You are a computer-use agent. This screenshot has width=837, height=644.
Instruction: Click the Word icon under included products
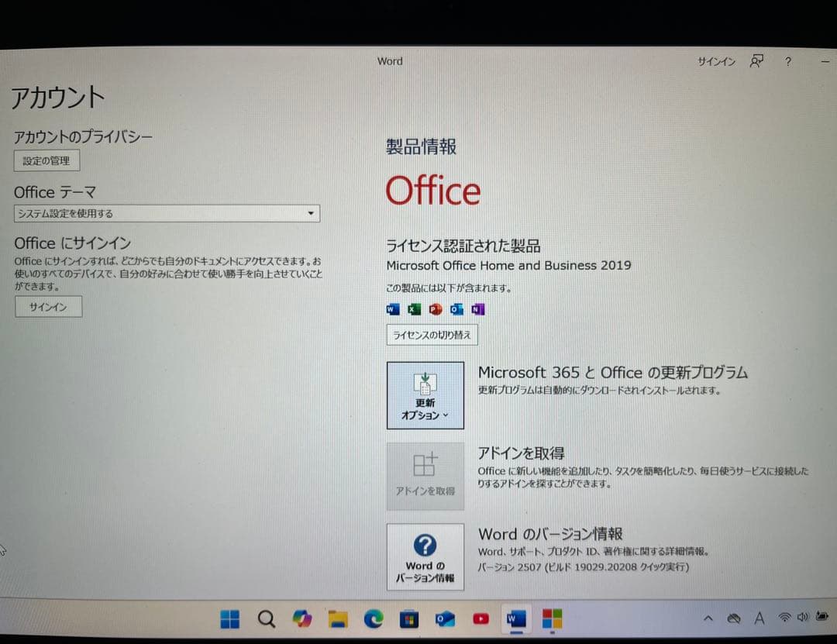click(392, 309)
